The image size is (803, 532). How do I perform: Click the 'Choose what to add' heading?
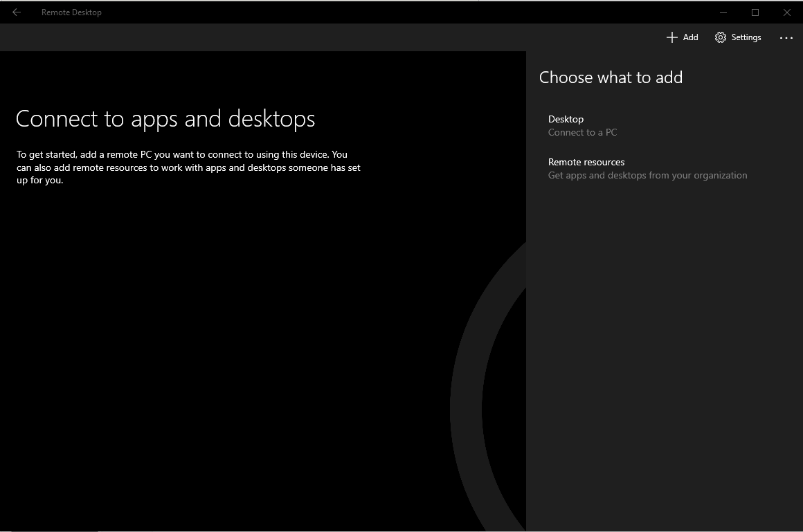(611, 77)
